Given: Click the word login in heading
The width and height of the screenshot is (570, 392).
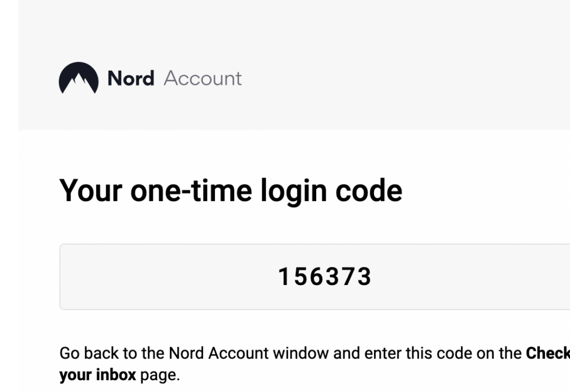Looking at the screenshot, I should pos(294,192).
